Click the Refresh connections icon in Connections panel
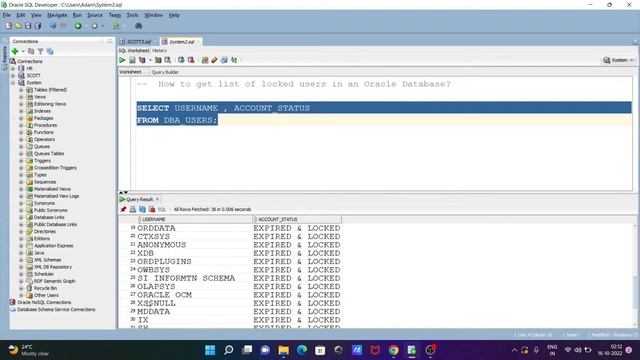 click(31, 51)
